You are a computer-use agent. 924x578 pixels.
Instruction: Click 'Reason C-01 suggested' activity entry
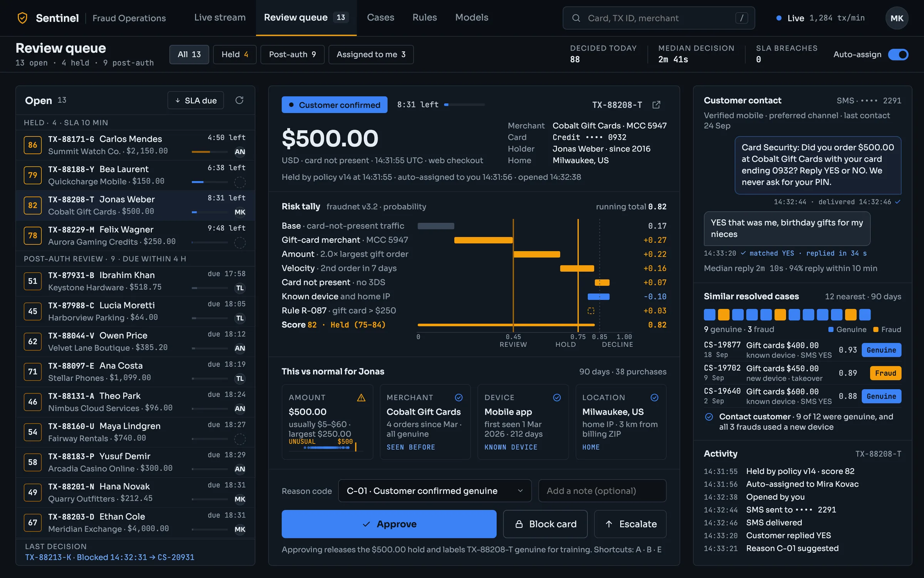point(792,548)
